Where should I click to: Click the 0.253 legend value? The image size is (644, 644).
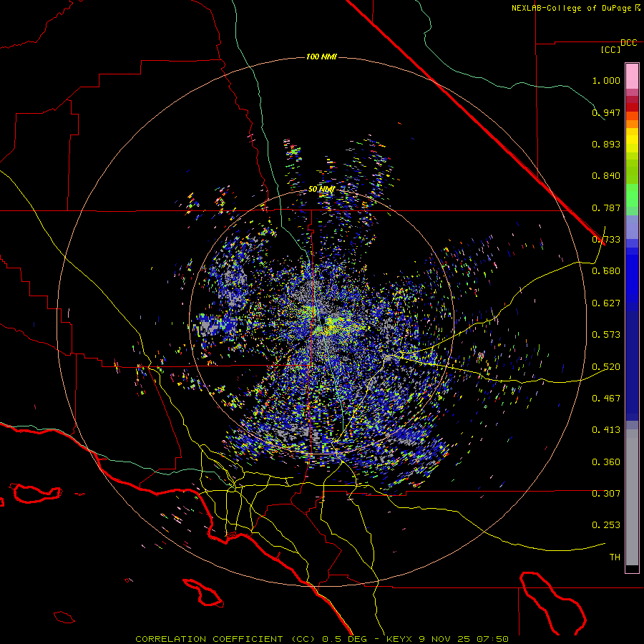[606, 525]
